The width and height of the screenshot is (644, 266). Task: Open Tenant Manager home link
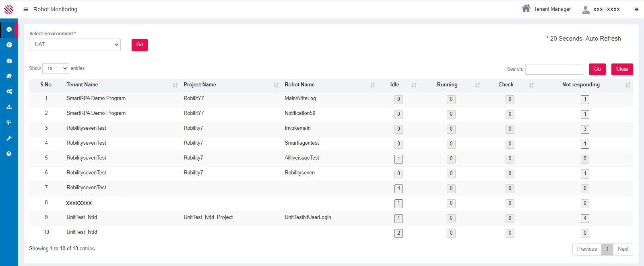pos(546,9)
